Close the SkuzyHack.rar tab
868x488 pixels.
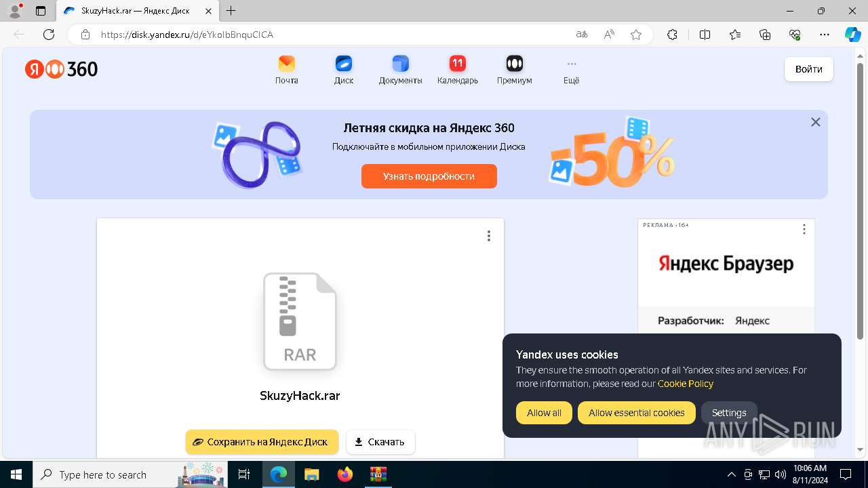coord(208,11)
